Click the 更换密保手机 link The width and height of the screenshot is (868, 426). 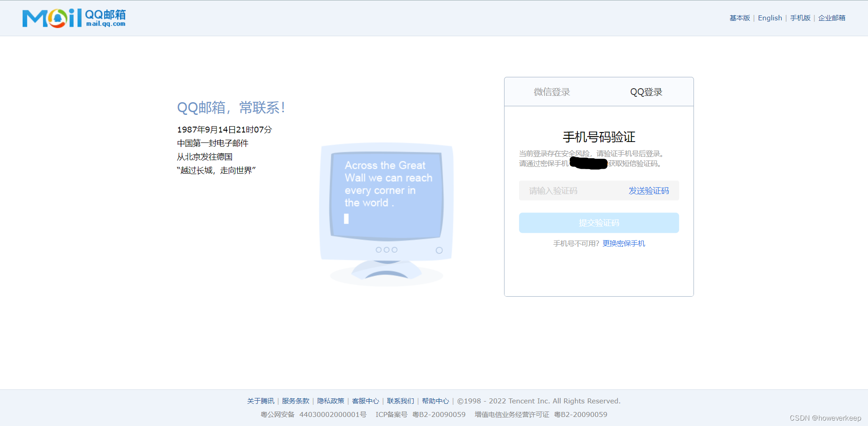(624, 243)
